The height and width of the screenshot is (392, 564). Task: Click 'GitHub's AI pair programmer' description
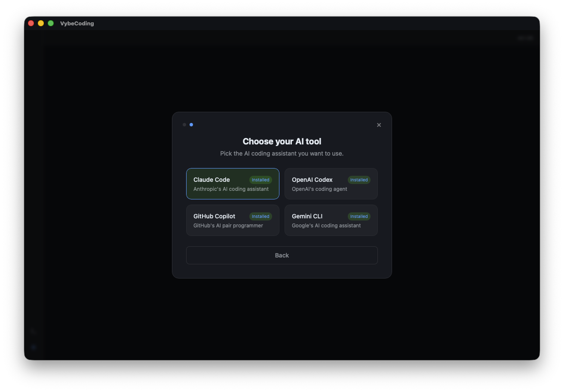click(x=228, y=226)
